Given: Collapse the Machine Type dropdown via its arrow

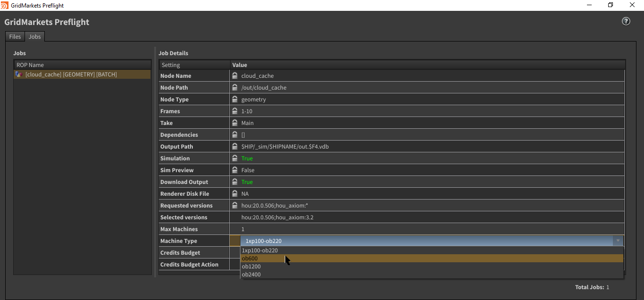Looking at the screenshot, I should 618,241.
